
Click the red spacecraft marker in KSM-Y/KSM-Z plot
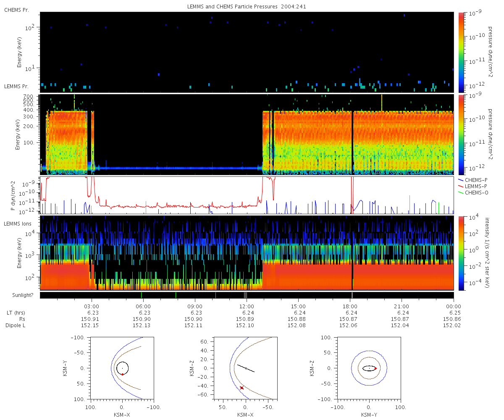point(375,368)
